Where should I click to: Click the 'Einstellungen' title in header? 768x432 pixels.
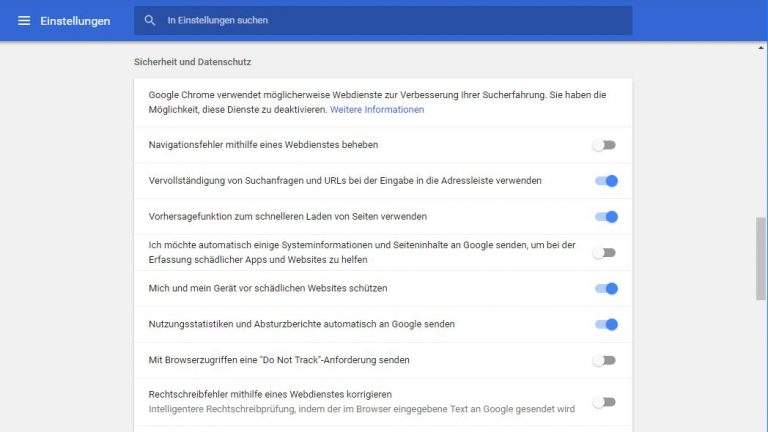point(75,21)
